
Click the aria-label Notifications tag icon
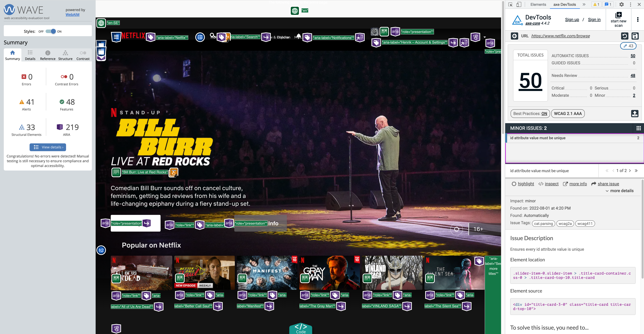point(308,37)
